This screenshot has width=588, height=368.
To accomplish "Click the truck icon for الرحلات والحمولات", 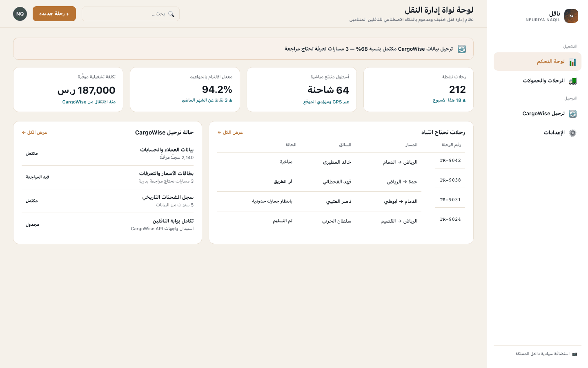I will pyautogui.click(x=572, y=81).
